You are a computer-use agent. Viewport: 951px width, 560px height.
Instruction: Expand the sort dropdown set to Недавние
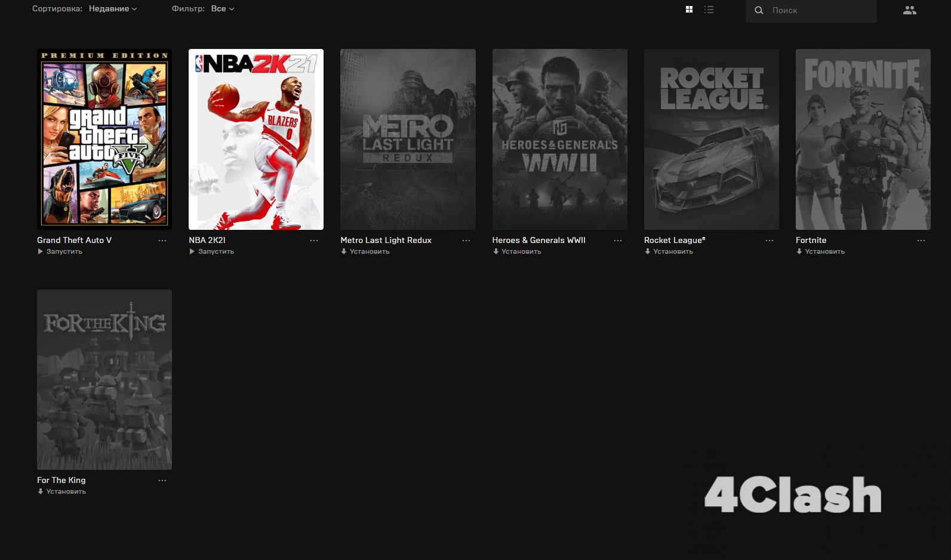tap(113, 9)
